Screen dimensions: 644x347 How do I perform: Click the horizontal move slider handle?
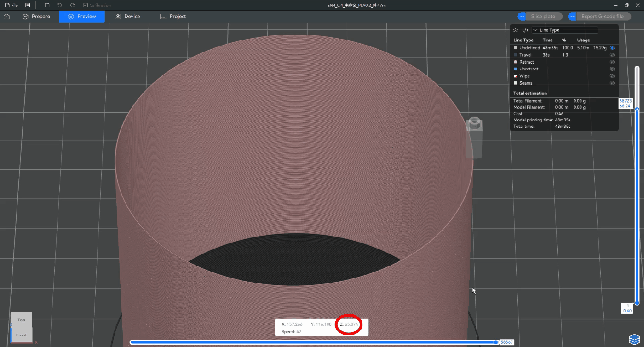point(495,342)
